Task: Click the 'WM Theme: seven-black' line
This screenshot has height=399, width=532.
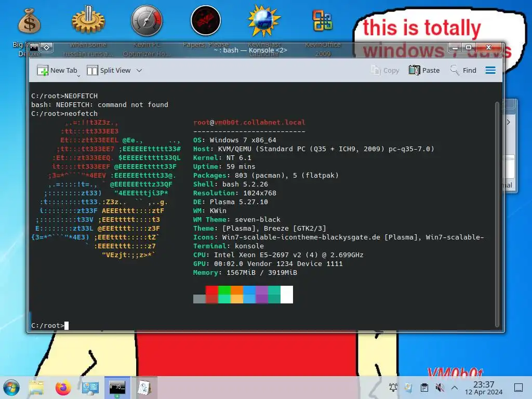Action: point(237,220)
